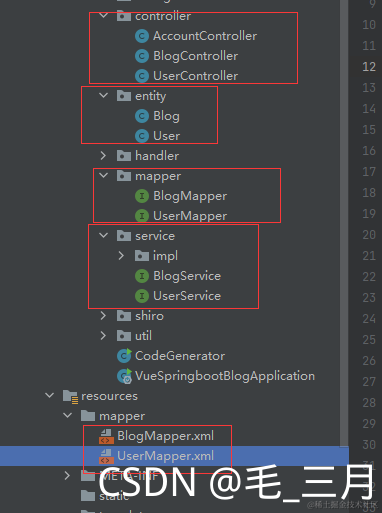Select the UserService interface
The height and width of the screenshot is (513, 382).
click(x=187, y=296)
